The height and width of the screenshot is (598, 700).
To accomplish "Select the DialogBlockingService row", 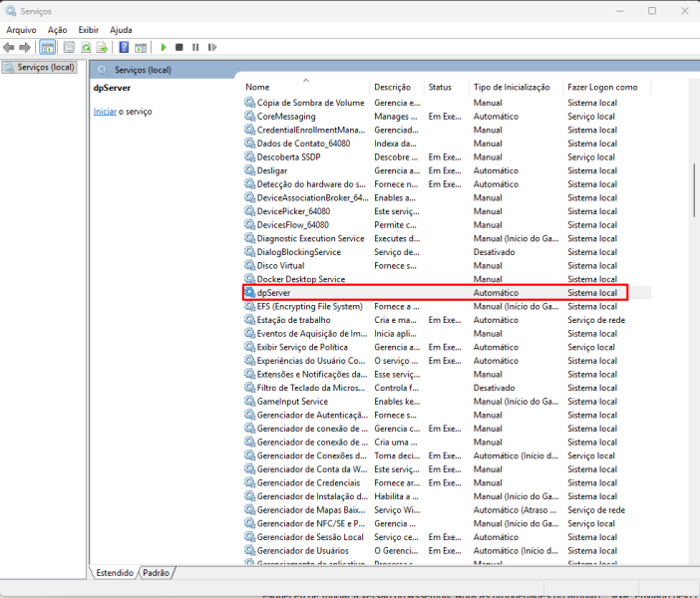I will 447,252.
